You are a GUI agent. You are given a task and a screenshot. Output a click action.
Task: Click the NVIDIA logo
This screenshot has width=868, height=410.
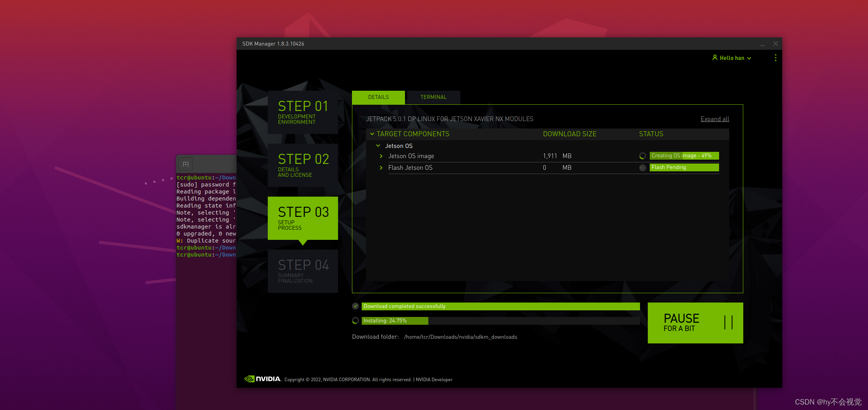(262, 379)
